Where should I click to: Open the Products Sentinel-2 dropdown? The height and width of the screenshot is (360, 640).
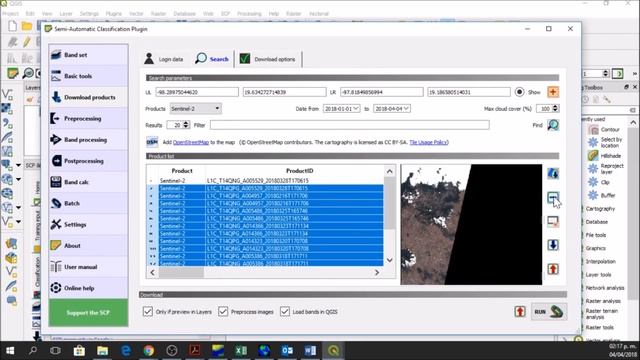[x=196, y=109]
